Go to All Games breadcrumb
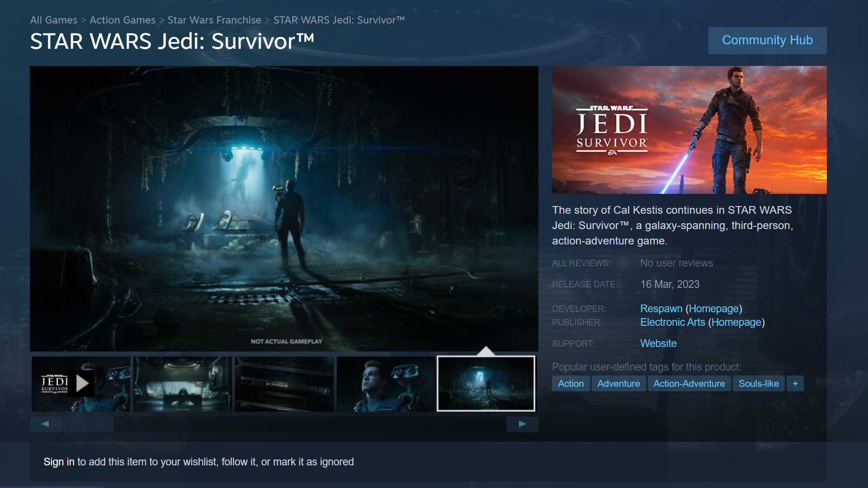 coord(54,20)
